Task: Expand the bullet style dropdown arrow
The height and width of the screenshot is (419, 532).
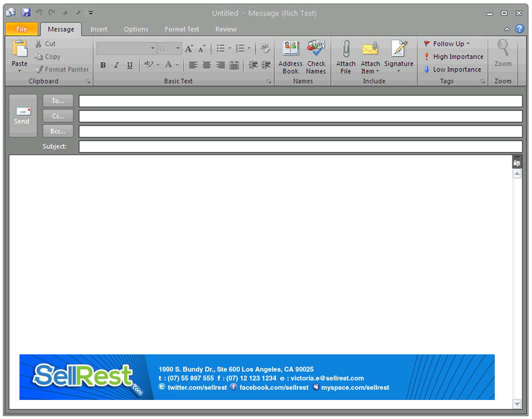Action: 230,48
